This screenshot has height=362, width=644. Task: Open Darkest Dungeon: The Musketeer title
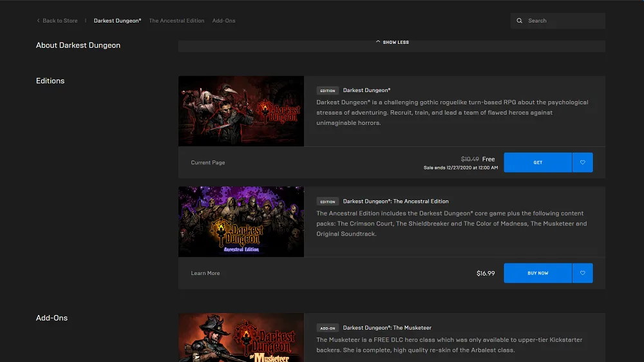[387, 327]
